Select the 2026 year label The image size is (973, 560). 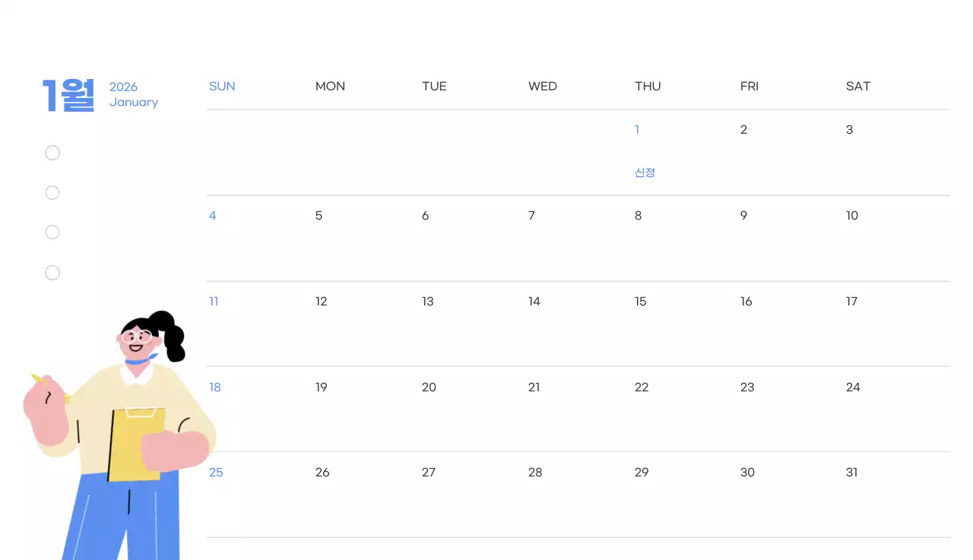pos(123,87)
